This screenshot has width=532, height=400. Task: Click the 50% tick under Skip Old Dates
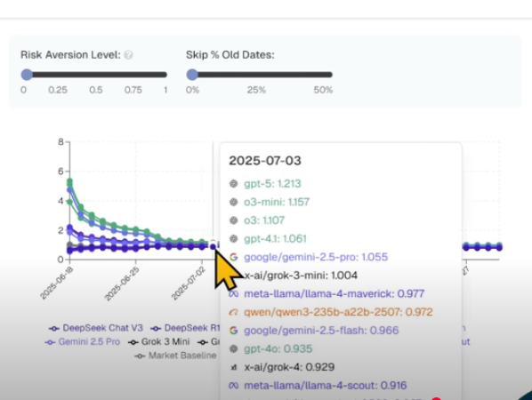click(323, 90)
